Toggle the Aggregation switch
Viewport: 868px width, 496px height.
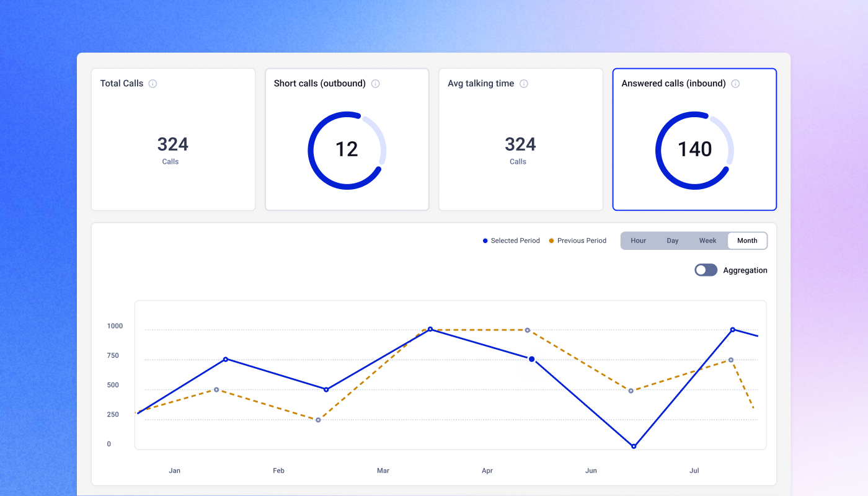[x=706, y=270]
